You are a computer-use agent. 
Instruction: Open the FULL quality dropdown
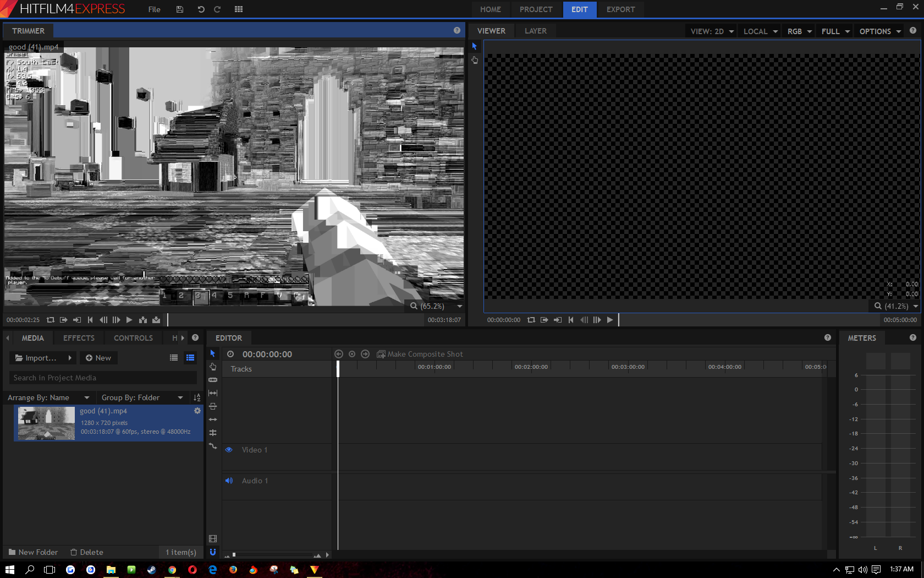point(835,31)
